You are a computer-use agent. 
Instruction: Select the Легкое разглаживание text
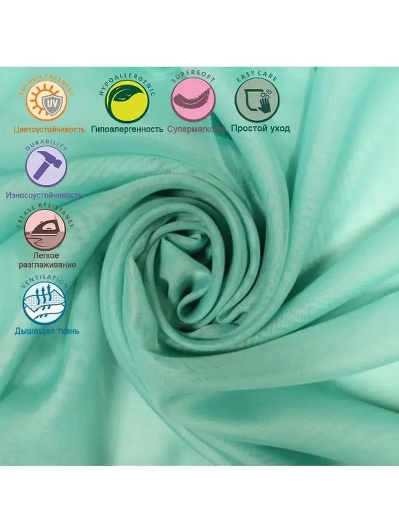(x=47, y=260)
